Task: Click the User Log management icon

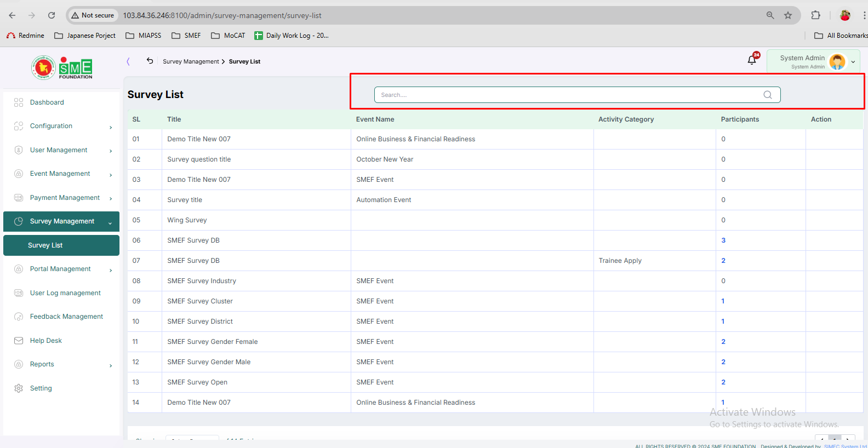Action: (x=19, y=293)
